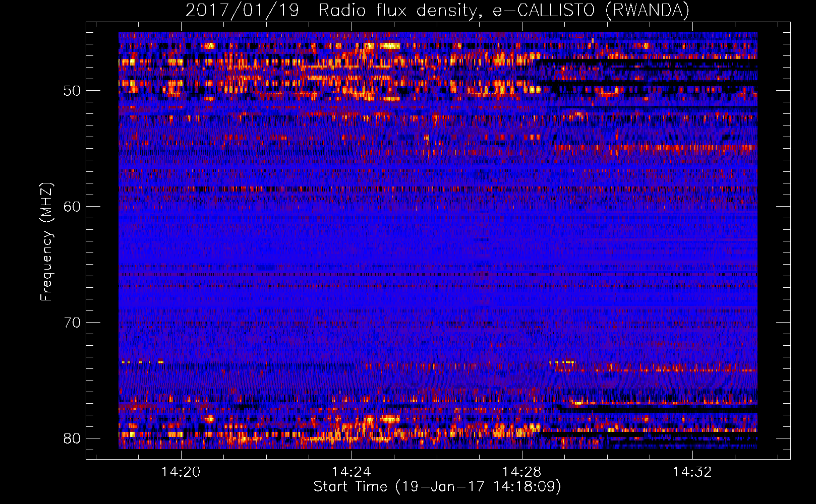Click the 70 frequency tick label
The image size is (816, 504).
pyautogui.click(x=72, y=323)
